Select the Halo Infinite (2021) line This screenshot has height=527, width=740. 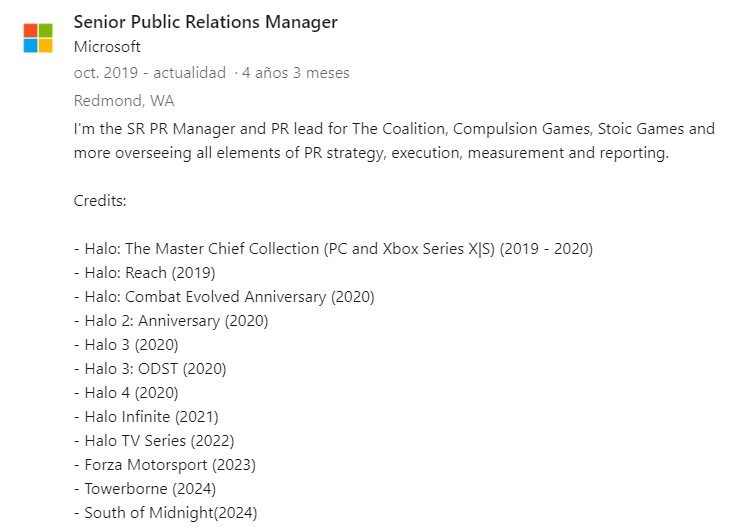point(146,417)
